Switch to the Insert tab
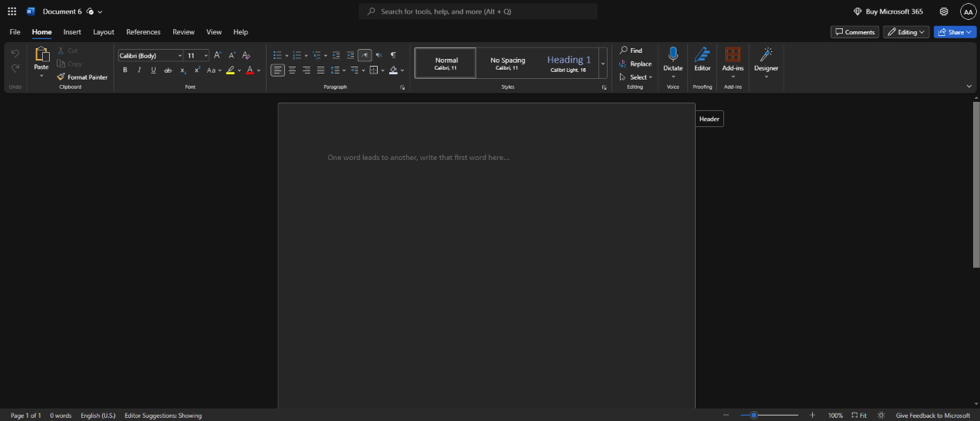Image resolution: width=980 pixels, height=421 pixels. pyautogui.click(x=72, y=32)
